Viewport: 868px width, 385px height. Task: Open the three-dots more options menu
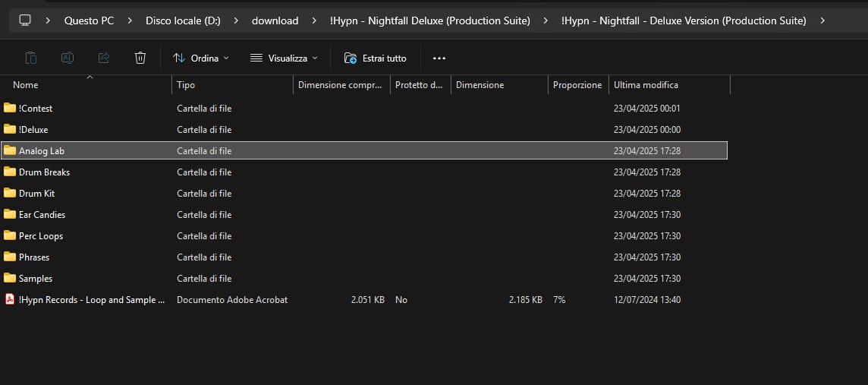tap(439, 58)
